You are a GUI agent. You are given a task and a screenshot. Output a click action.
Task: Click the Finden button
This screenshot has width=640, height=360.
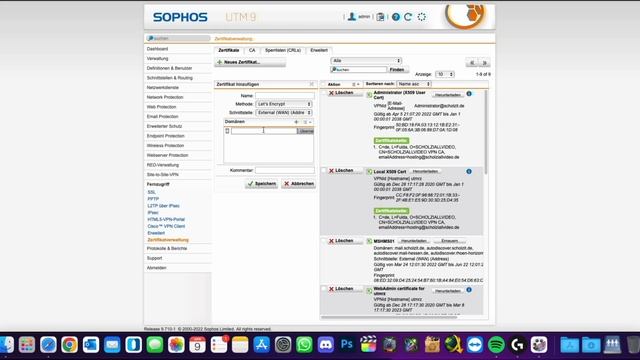click(x=397, y=70)
